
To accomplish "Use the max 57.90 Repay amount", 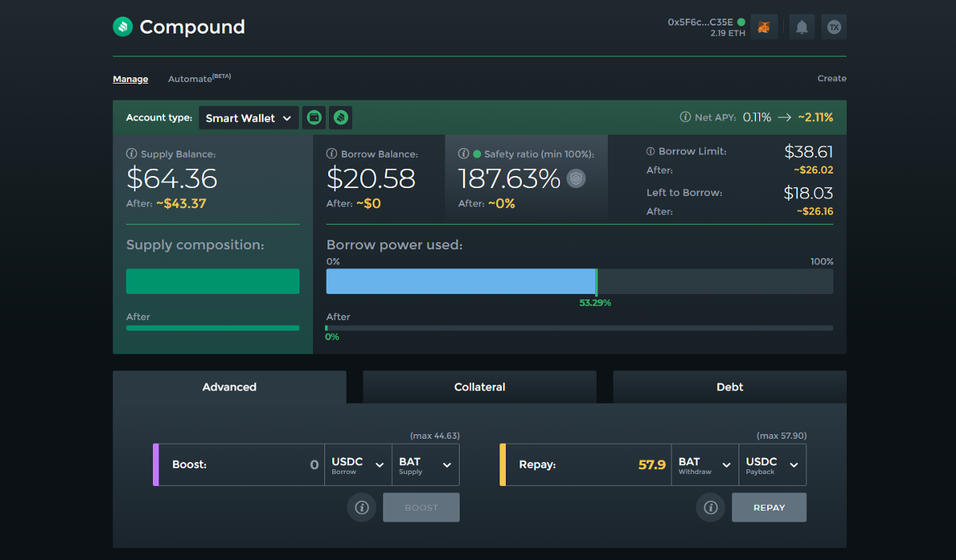I will 782,436.
